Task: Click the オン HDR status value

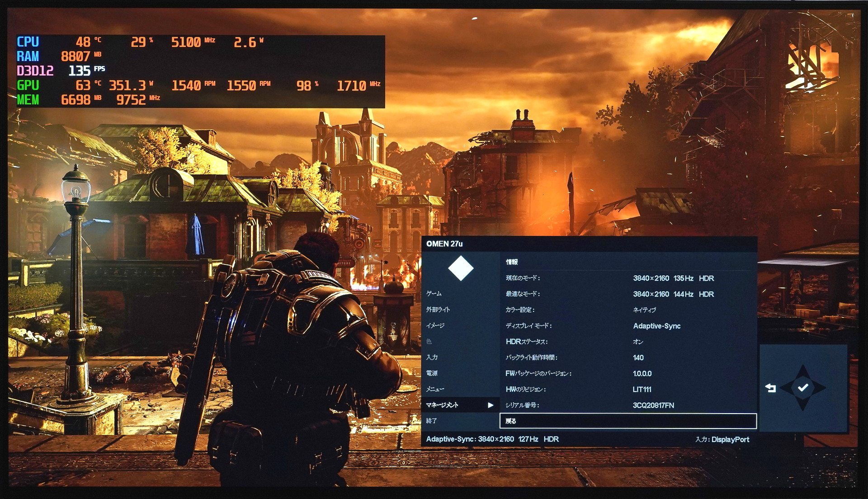Action: (638, 342)
